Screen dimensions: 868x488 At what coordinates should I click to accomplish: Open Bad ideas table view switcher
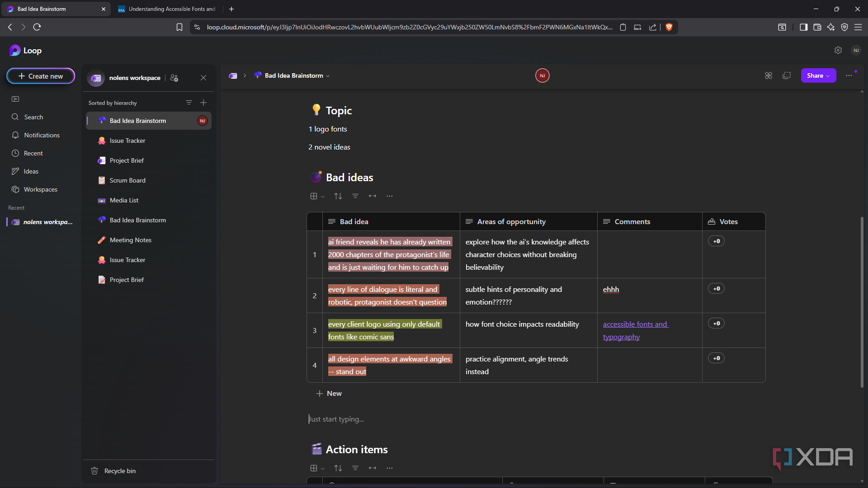click(x=317, y=196)
